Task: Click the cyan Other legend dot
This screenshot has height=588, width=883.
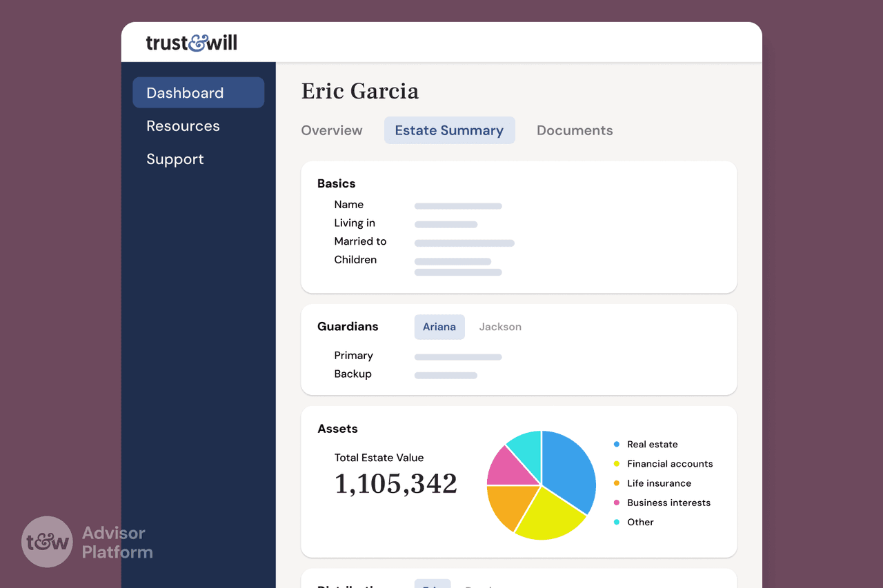Action: [x=615, y=522]
